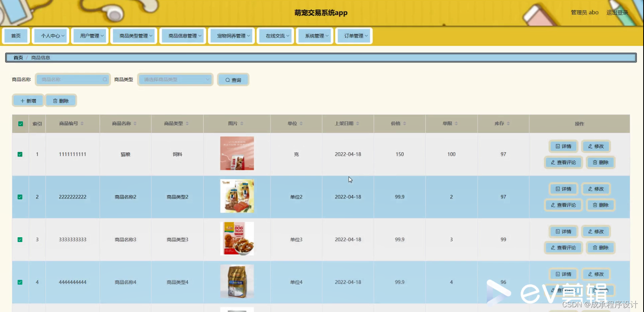Sort by the 单位 column sort arrows
The width and height of the screenshot is (644, 312).
click(x=301, y=123)
